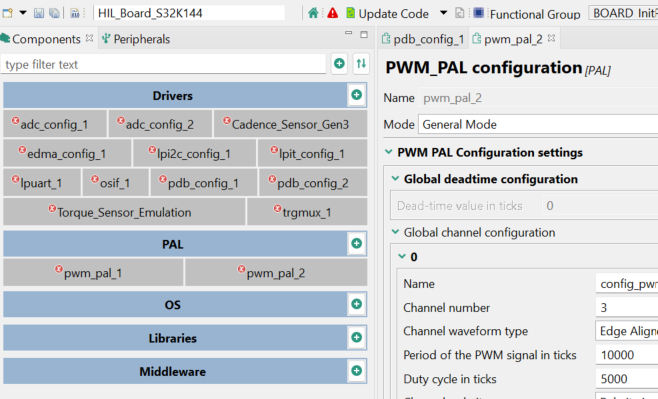This screenshot has width=658, height=399.
Task: Close the Components tab
Action: [89, 38]
